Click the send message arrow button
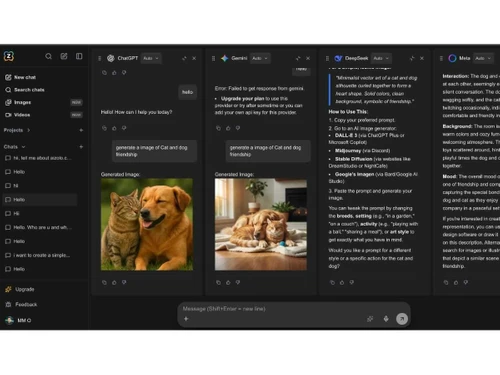 [x=402, y=319]
